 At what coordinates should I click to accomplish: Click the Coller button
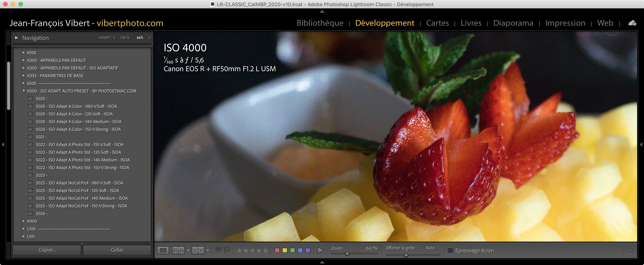[x=117, y=250]
